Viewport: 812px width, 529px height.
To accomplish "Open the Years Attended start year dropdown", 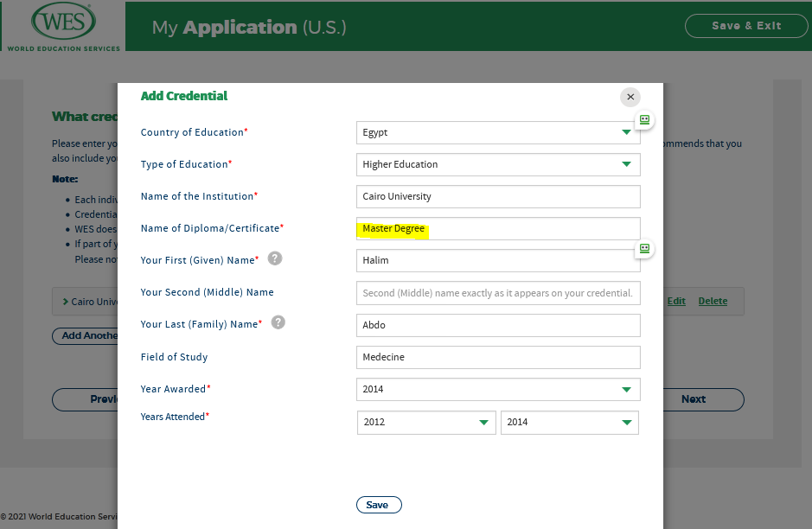I will [x=482, y=422].
